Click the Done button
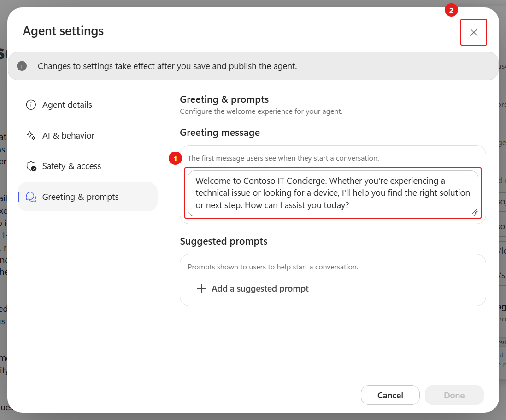 coord(454,395)
